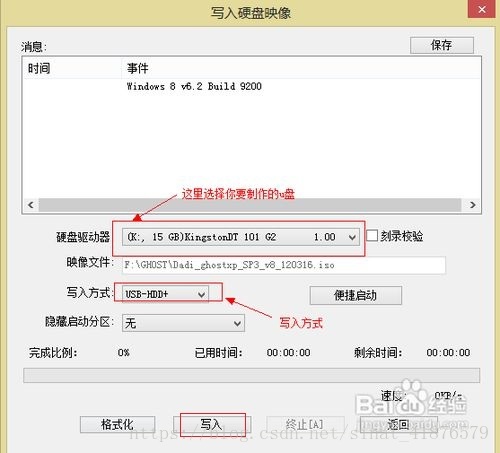Click the 终止[A] button

[x=305, y=424]
